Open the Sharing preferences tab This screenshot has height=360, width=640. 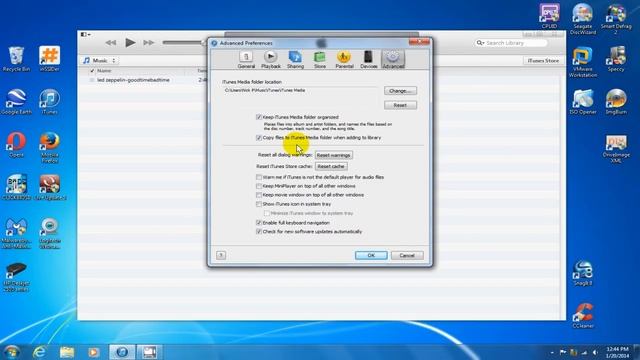click(295, 60)
